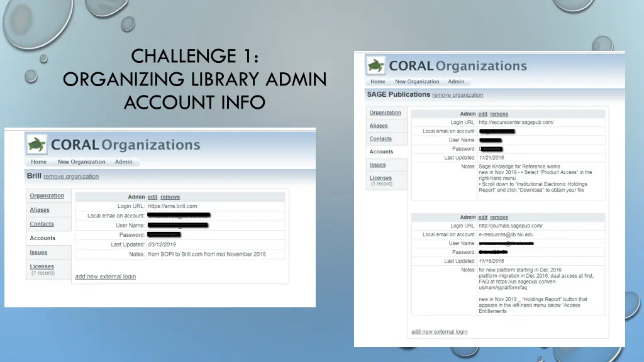Select Aliases tab in SAGE Publications sidebar
The image size is (644, 362).
(x=378, y=126)
